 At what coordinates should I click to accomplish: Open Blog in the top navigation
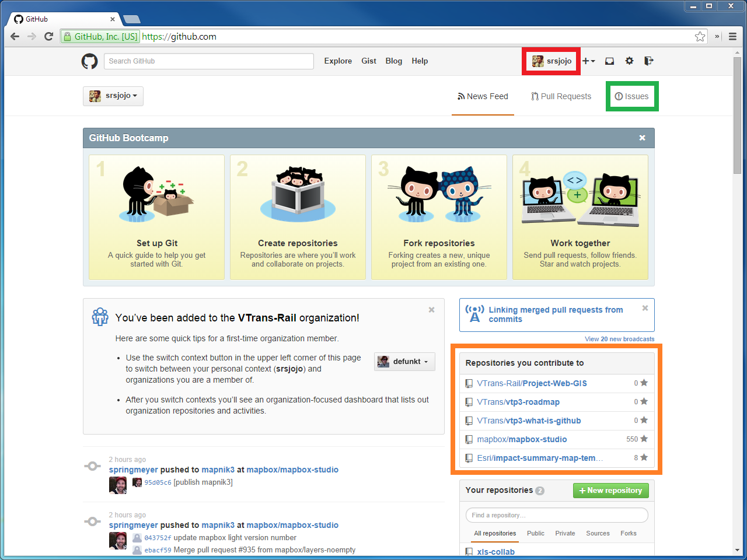394,61
